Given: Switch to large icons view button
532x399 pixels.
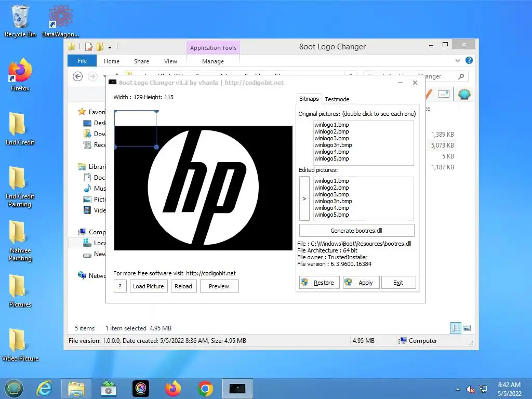Looking at the screenshot, I should pyautogui.click(x=467, y=328).
